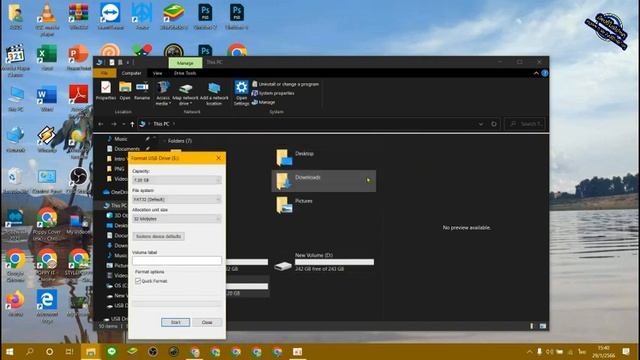Open the Microsoft Edge desktop shortcut
This screenshot has width=640, height=360.
click(47, 306)
